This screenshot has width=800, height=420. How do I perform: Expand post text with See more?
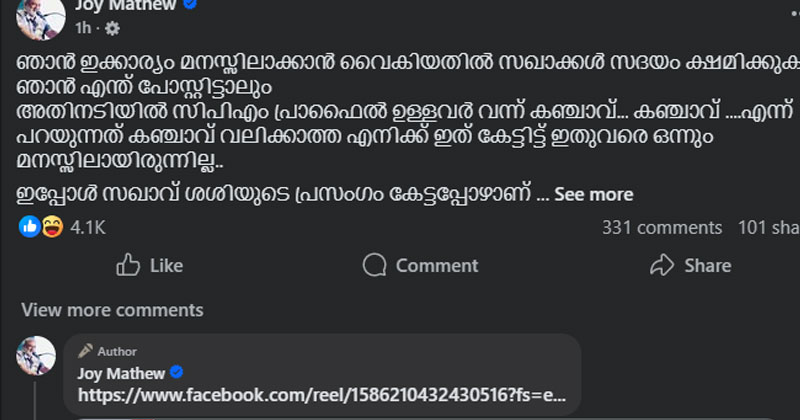coord(593,194)
